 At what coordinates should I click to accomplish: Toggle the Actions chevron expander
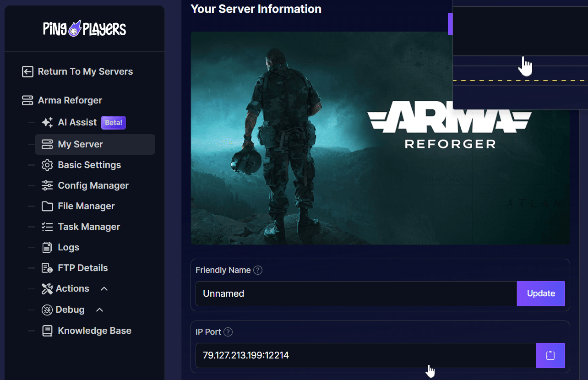(x=104, y=289)
